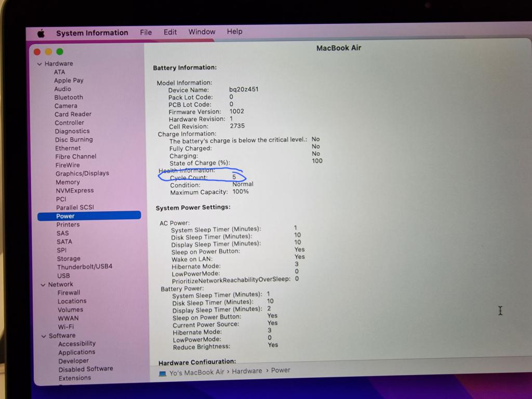Click Power in the path bar
Screen dimensions: 532x399
(281, 370)
